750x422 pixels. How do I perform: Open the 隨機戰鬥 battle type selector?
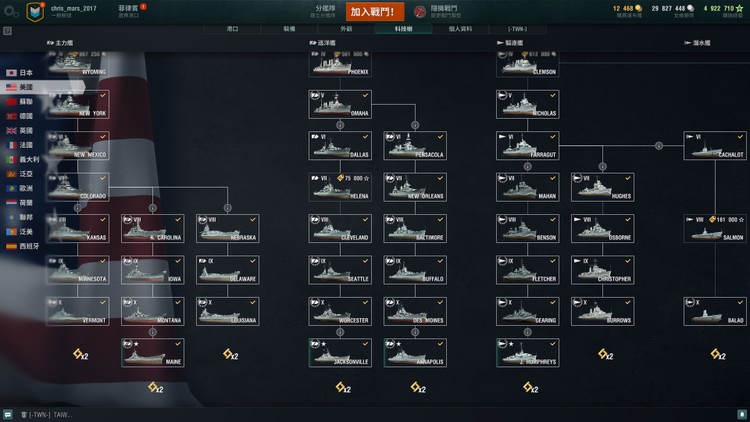click(436, 11)
